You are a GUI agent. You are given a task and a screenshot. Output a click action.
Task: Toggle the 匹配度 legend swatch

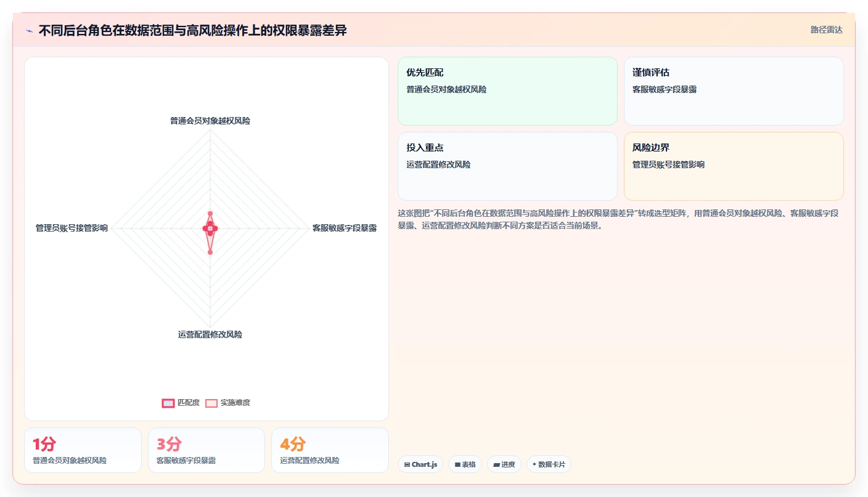pos(168,403)
